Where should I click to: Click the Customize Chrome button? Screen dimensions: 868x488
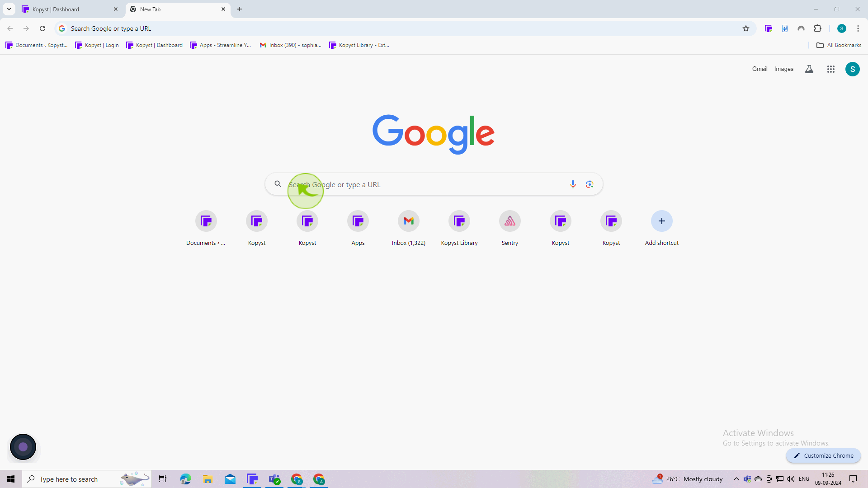[823, 455]
